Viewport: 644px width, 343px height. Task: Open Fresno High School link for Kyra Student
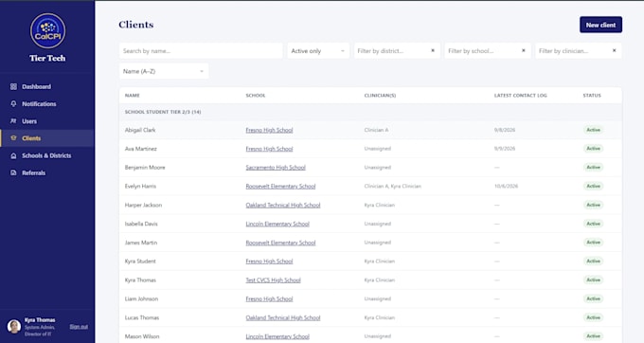pyautogui.click(x=269, y=262)
